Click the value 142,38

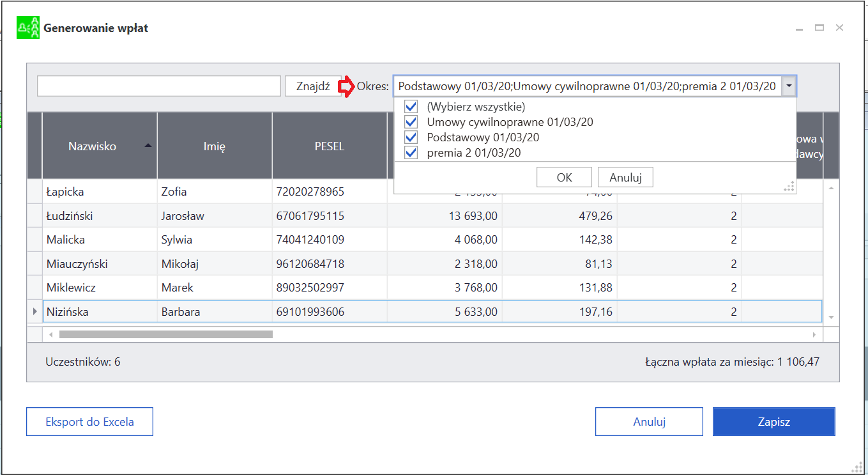click(x=595, y=240)
